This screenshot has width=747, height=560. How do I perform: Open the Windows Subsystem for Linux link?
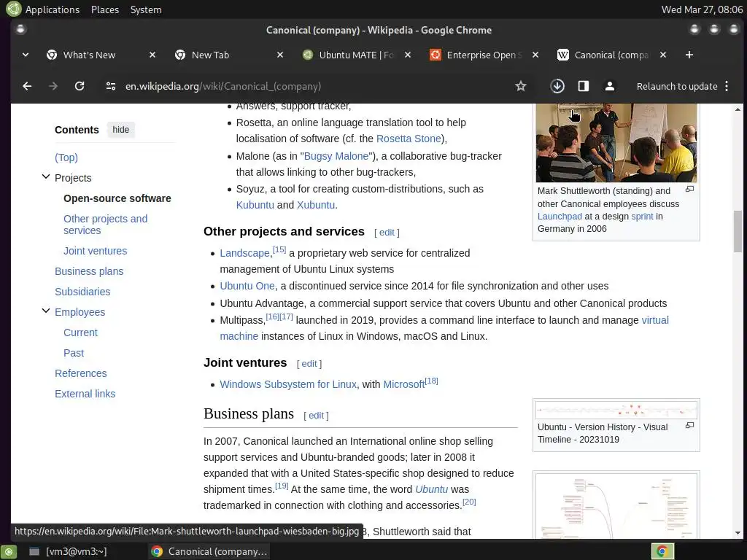coord(288,384)
